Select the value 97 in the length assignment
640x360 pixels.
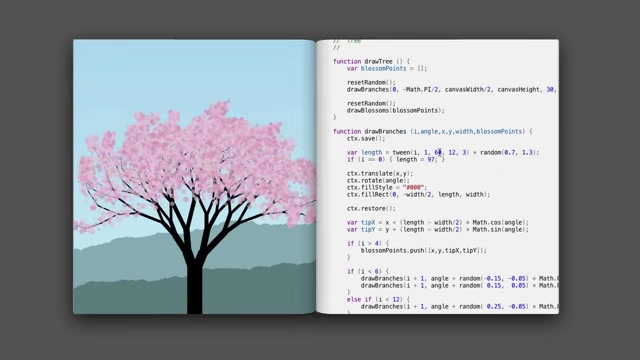pyautogui.click(x=431, y=159)
